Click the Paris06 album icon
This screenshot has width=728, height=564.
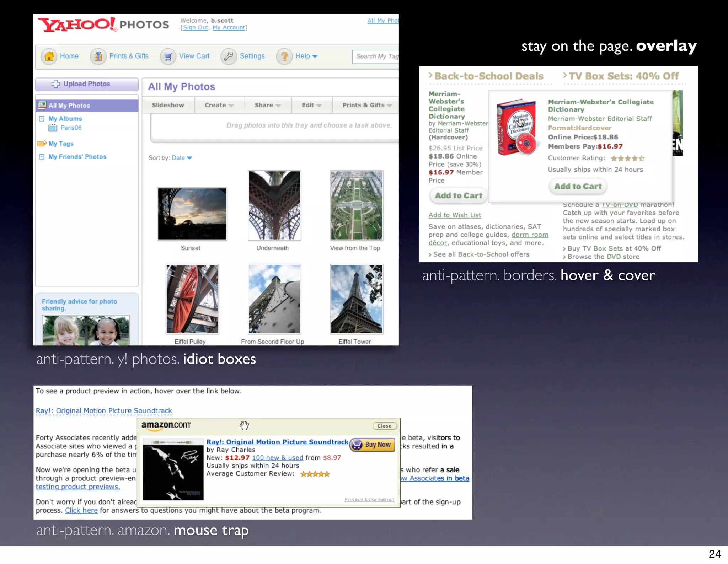(x=53, y=128)
